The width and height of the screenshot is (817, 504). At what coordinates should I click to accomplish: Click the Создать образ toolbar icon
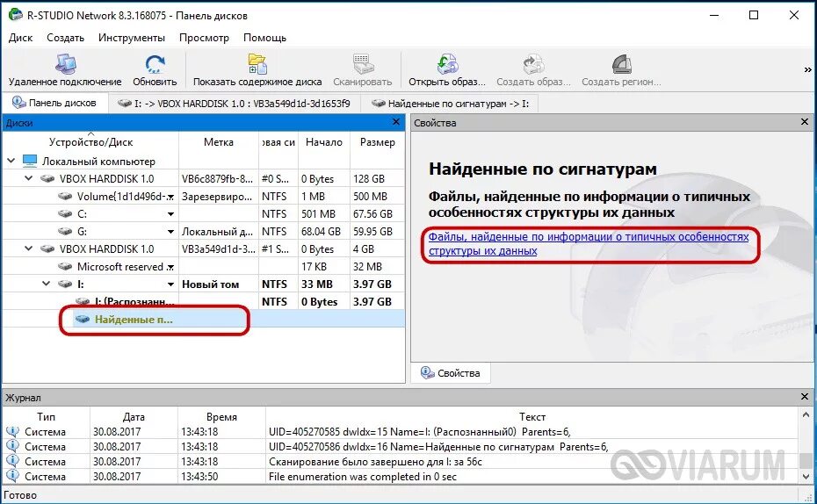tap(533, 64)
